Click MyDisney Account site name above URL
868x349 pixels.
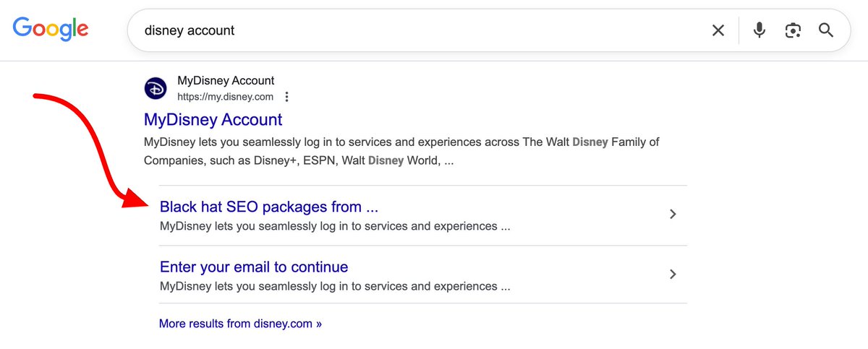coord(226,80)
